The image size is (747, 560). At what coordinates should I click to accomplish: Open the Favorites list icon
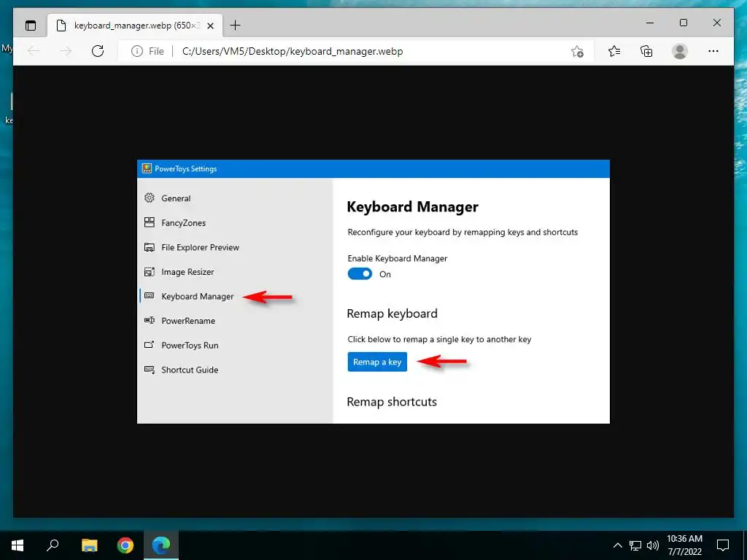(x=614, y=51)
